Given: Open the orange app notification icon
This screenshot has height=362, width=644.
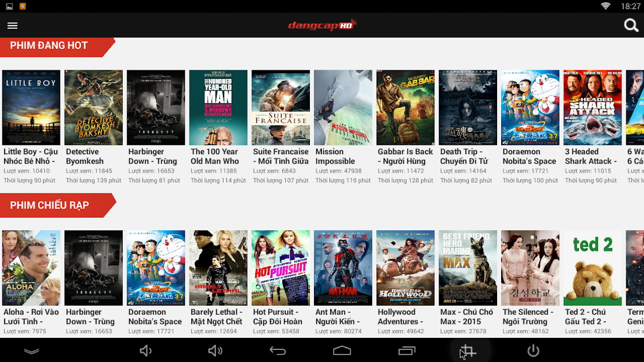Looking at the screenshot, I should [22, 6].
